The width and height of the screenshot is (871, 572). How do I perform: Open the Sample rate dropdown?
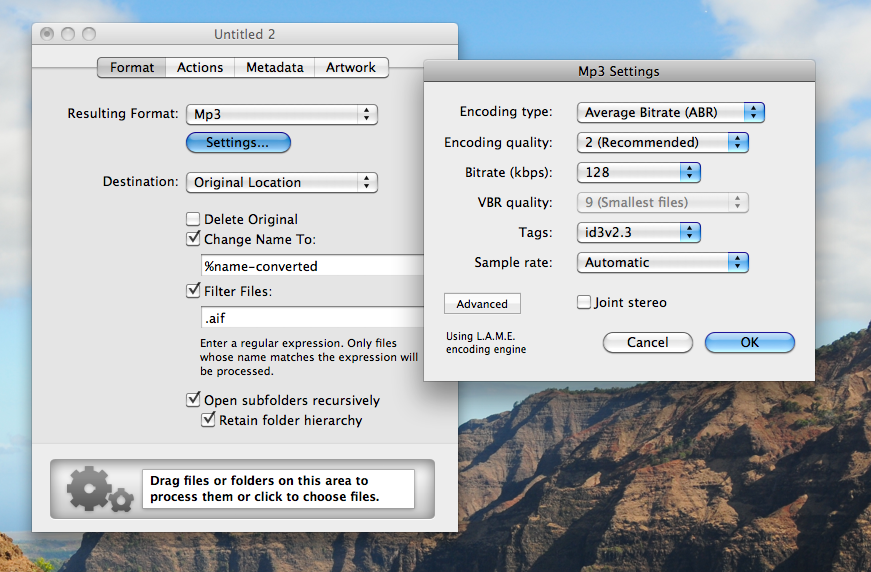[x=662, y=263]
